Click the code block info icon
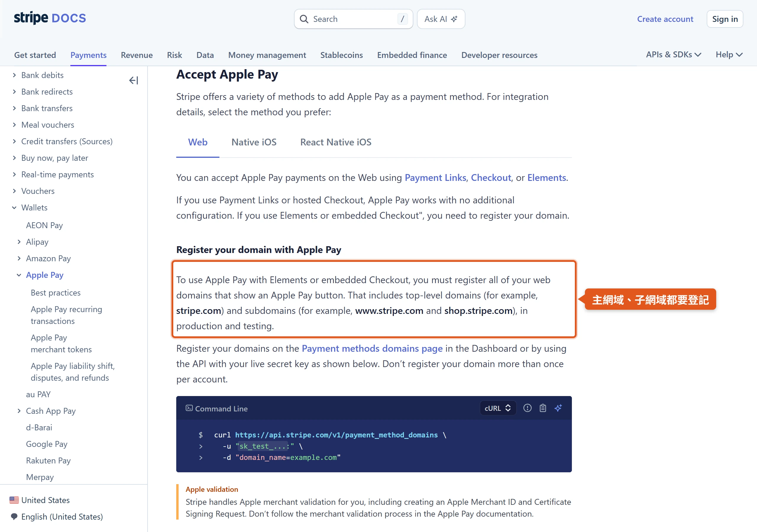 528,408
